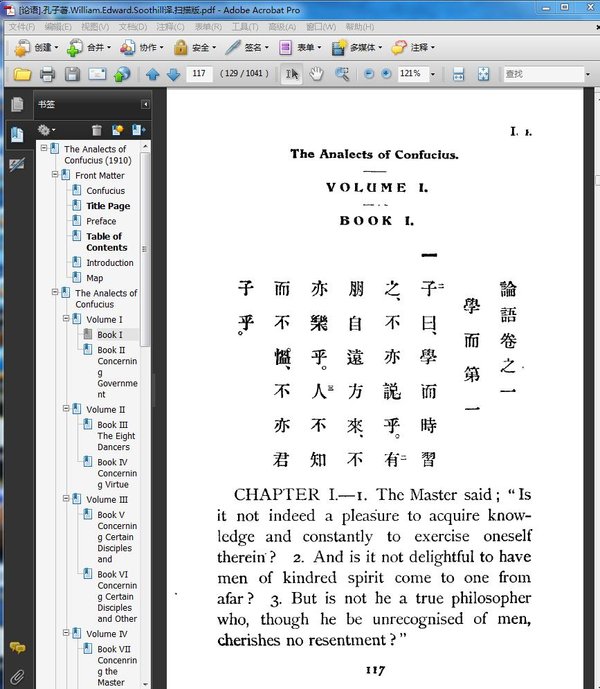
Task: Open the Attachments paperclip panel icon
Action: (17, 677)
